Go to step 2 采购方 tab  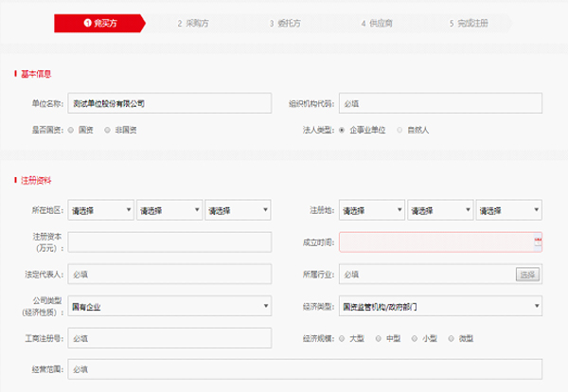click(x=196, y=23)
